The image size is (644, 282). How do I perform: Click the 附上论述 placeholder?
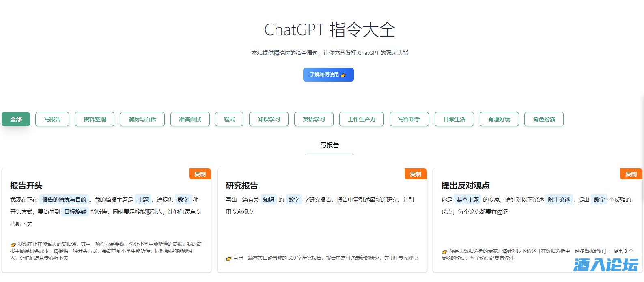coord(559,200)
